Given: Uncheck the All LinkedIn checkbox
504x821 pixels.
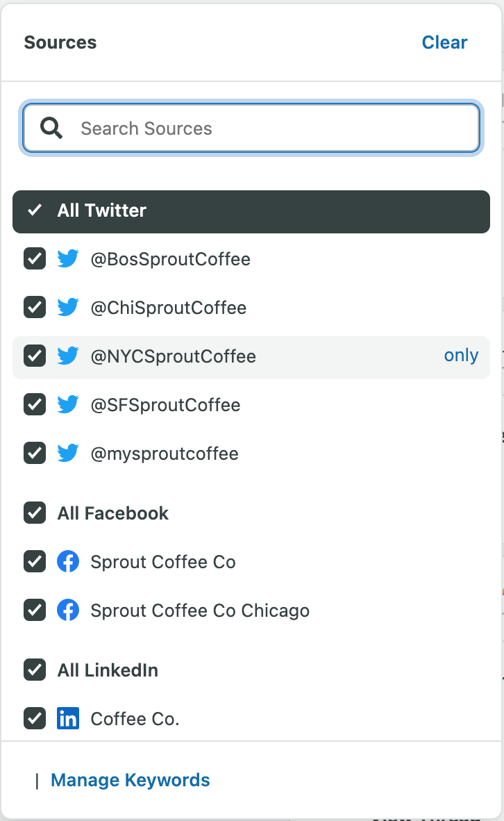Looking at the screenshot, I should (x=35, y=670).
